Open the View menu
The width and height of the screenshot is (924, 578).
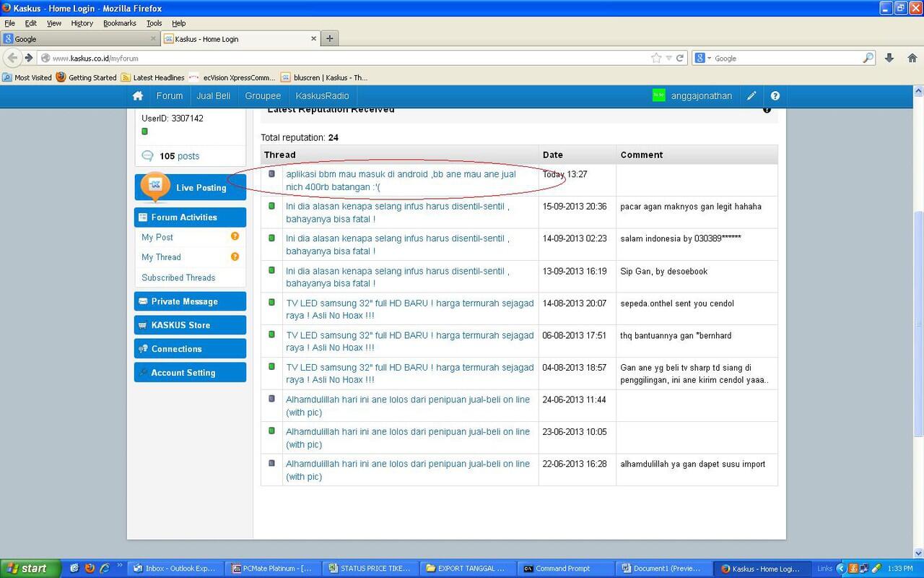[x=54, y=23]
